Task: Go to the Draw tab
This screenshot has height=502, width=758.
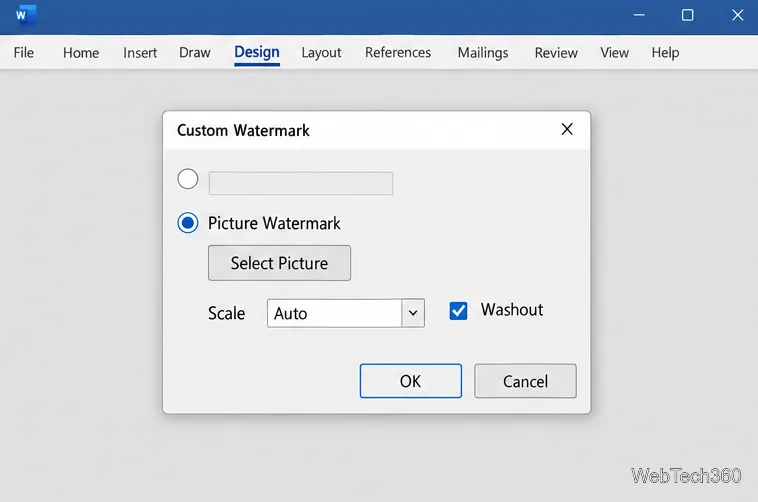Action: click(194, 52)
